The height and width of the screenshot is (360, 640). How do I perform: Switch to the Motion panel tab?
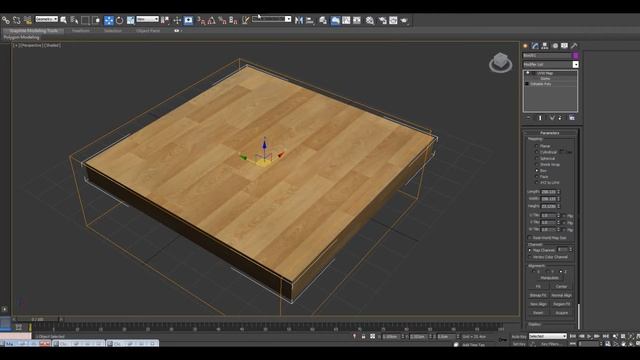click(555, 46)
